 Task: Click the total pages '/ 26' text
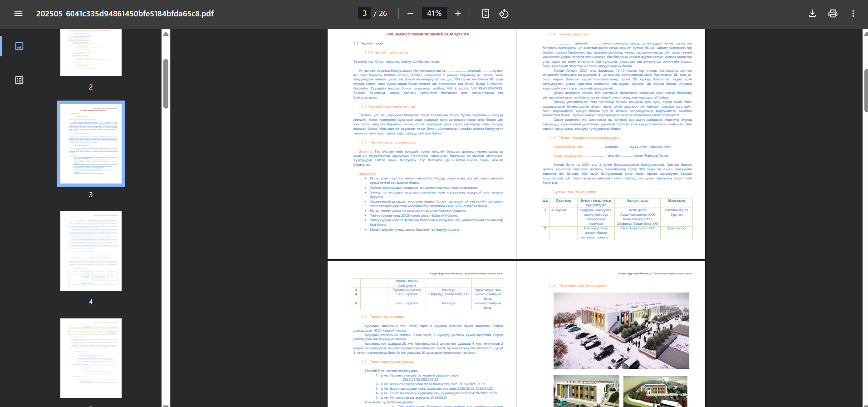pos(380,14)
